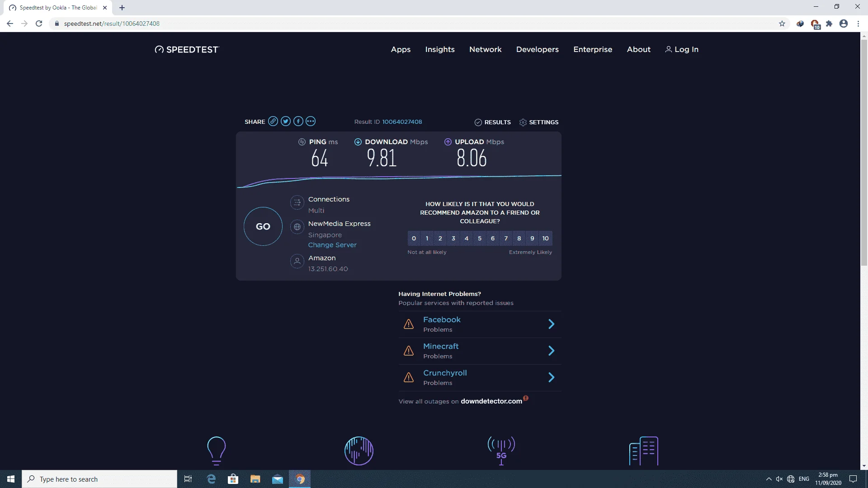This screenshot has height=488, width=868.
Task: Show hidden system tray icons
Action: point(769,479)
